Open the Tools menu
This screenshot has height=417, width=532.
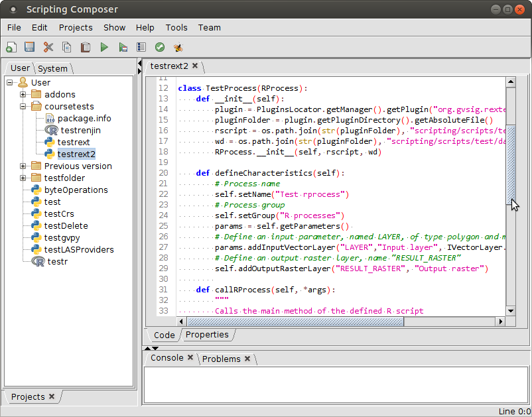176,27
